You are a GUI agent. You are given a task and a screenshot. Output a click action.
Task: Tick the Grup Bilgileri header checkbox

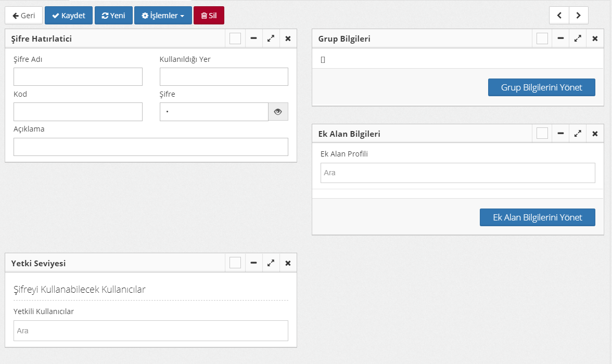point(542,38)
